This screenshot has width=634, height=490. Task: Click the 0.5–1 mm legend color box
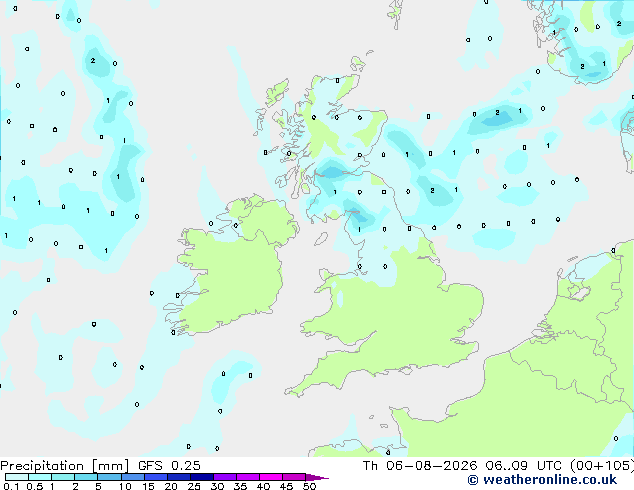[x=40, y=477]
